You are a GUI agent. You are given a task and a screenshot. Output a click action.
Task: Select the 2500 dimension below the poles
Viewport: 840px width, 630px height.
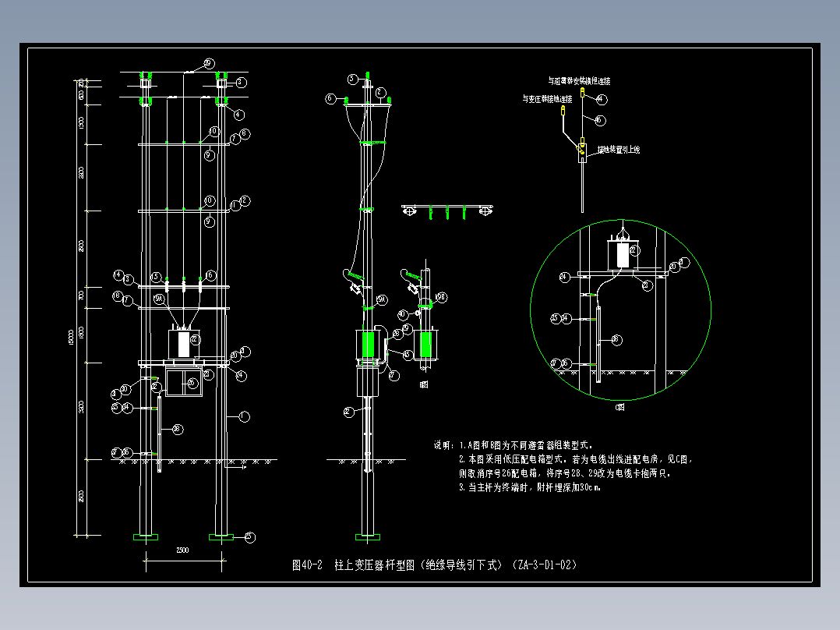click(x=181, y=550)
